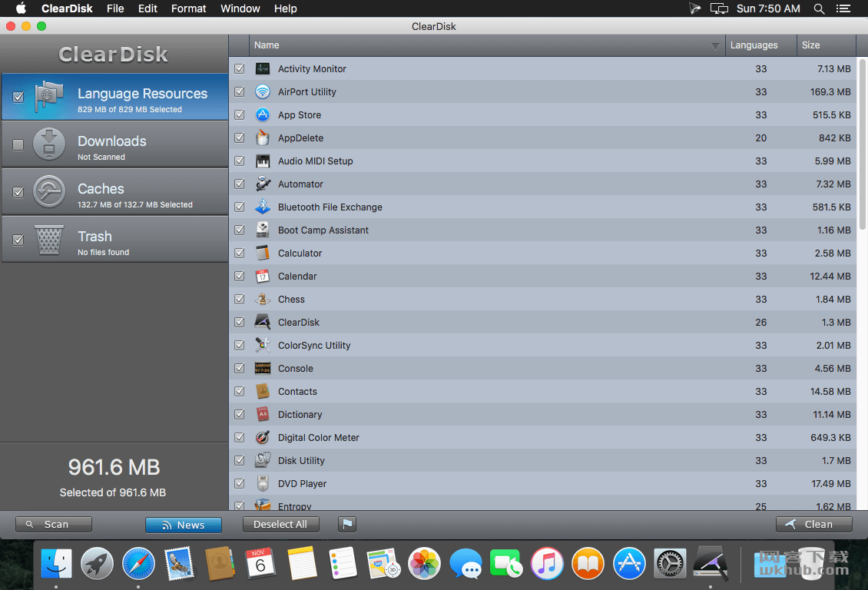Click the app list vertical scrollbar
Screen dimensions: 868x590
point(863,144)
